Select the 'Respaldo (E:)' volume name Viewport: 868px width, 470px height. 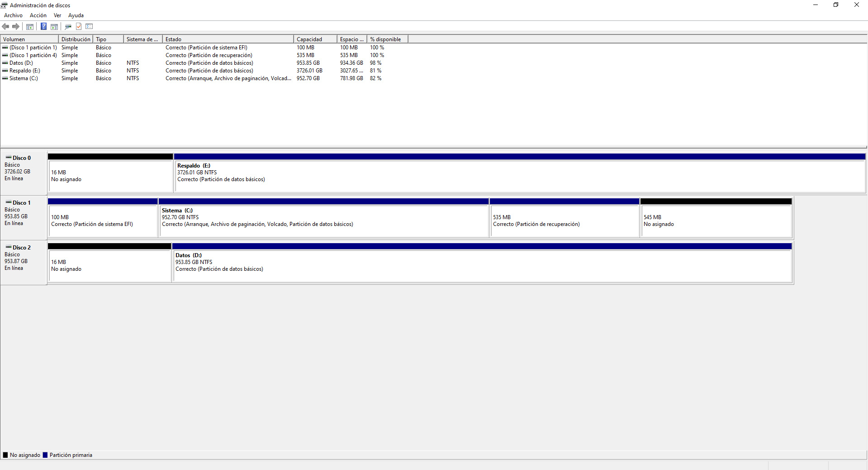25,71
